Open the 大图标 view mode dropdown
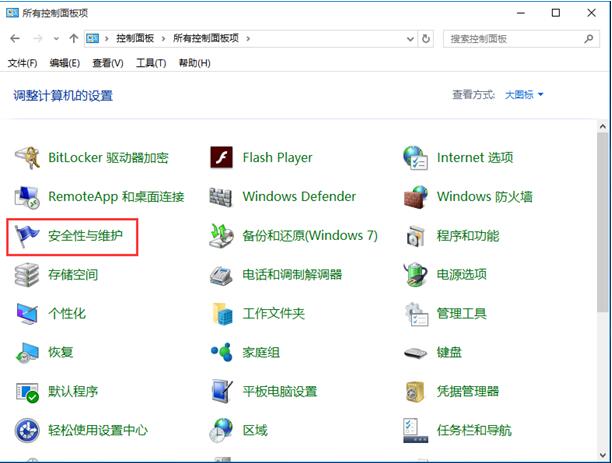 (x=524, y=94)
